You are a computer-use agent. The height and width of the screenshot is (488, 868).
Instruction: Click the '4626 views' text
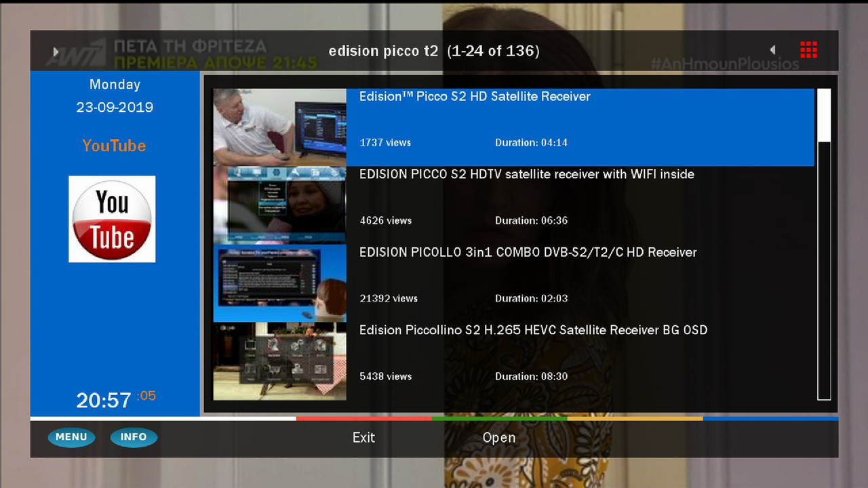[x=385, y=220]
